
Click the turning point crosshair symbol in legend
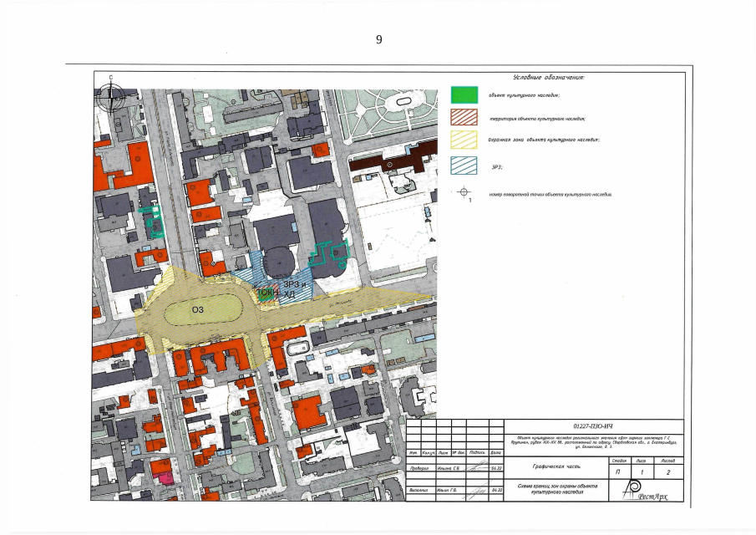point(464,193)
